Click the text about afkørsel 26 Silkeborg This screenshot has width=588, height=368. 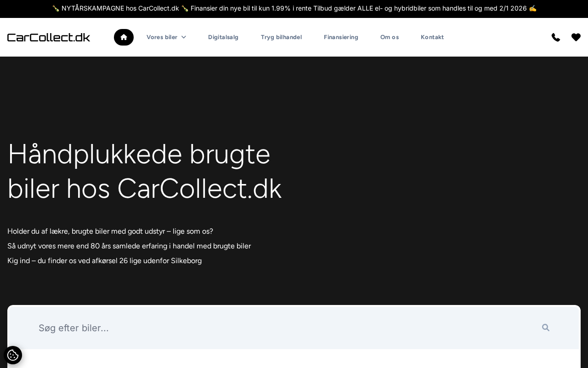[x=104, y=261]
